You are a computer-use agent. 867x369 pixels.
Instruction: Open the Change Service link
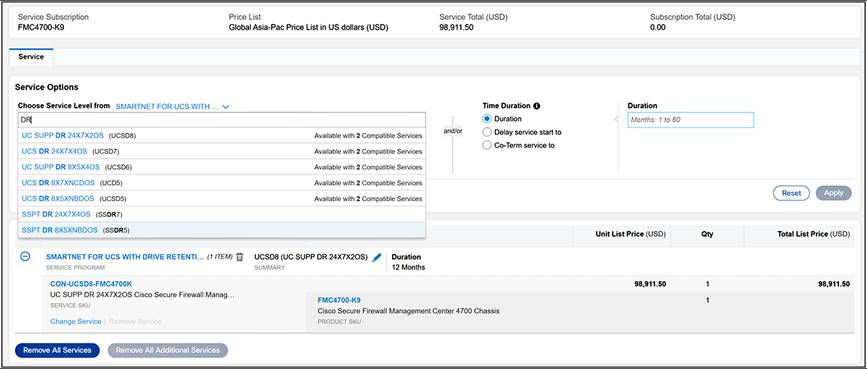pos(76,321)
